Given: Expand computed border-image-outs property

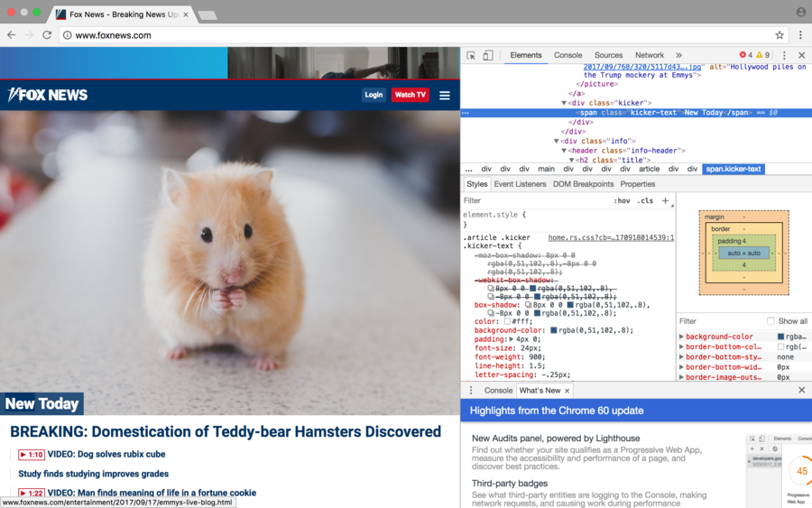Looking at the screenshot, I should (x=681, y=377).
